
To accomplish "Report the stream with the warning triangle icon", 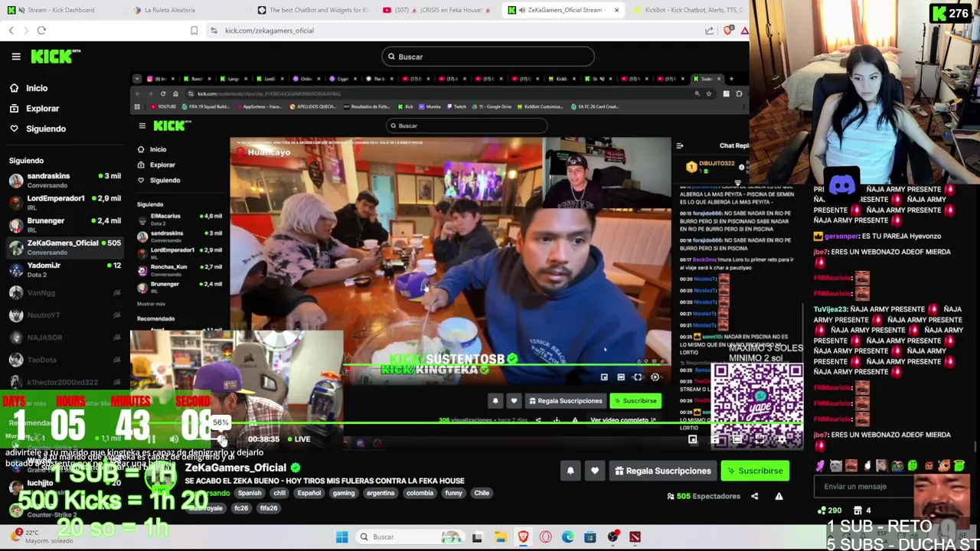I will point(779,496).
